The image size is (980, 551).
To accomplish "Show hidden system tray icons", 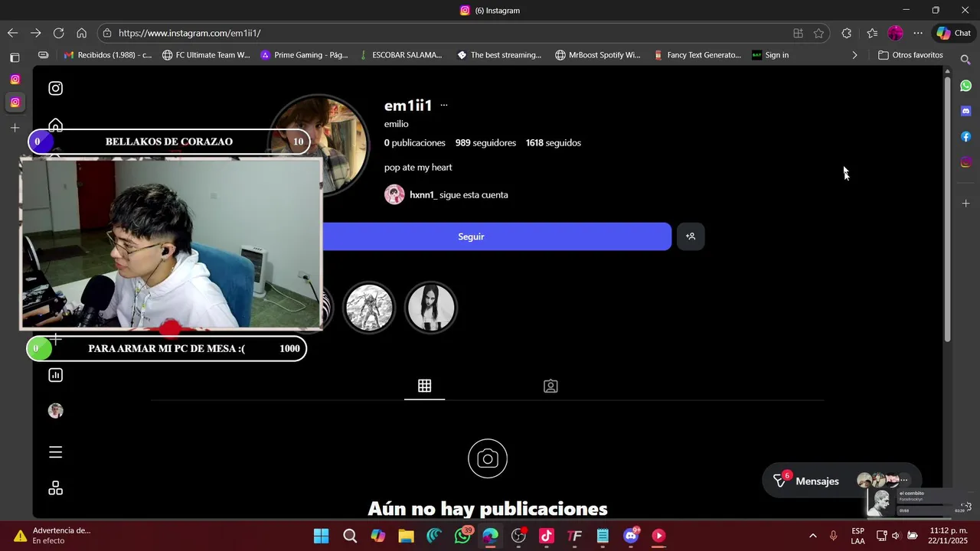I will (x=812, y=536).
